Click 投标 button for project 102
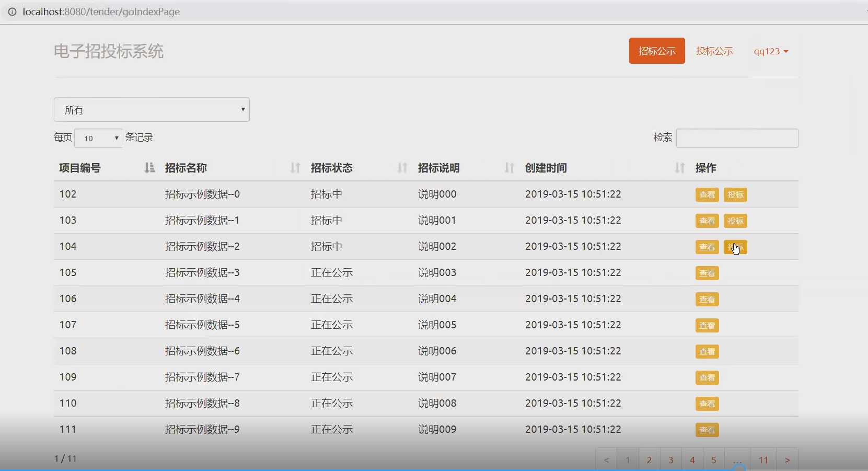The height and width of the screenshot is (471, 868). [735, 195]
